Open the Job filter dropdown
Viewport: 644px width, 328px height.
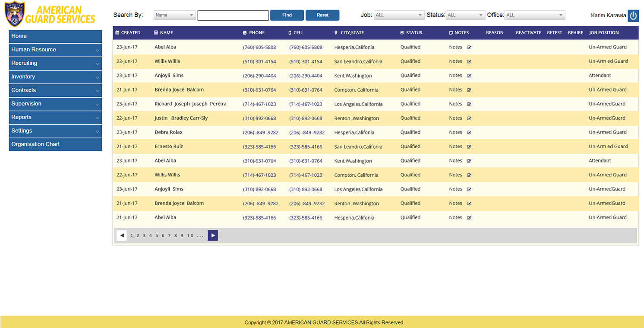[399, 15]
